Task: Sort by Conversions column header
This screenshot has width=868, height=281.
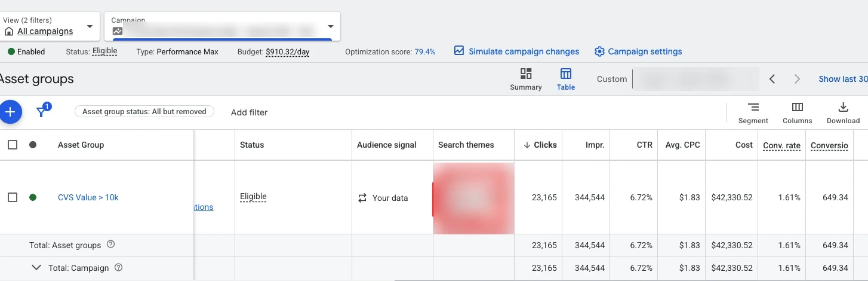Action: (829, 145)
